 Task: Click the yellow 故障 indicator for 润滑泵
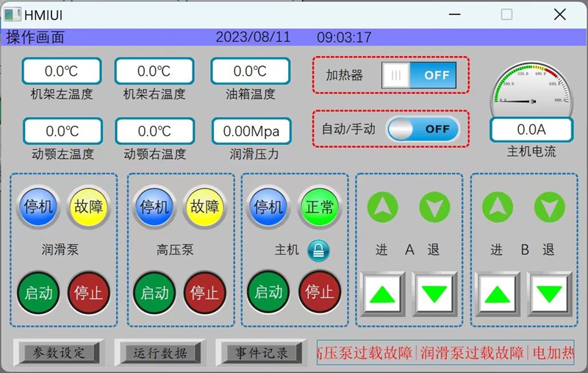89,207
